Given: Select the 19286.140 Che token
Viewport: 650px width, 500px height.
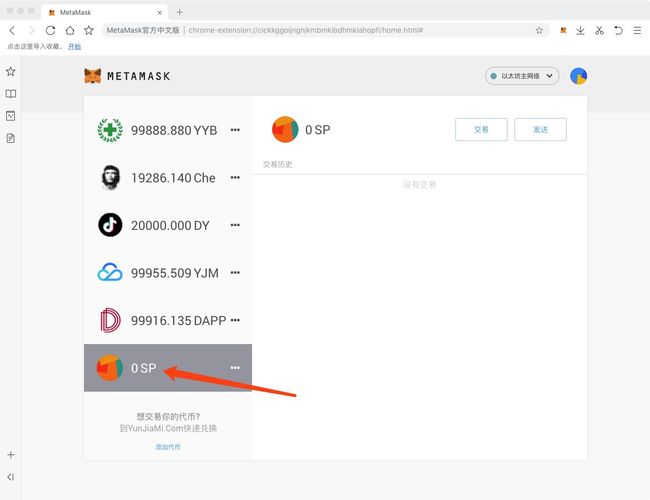Looking at the screenshot, I should pyautogui.click(x=168, y=178).
